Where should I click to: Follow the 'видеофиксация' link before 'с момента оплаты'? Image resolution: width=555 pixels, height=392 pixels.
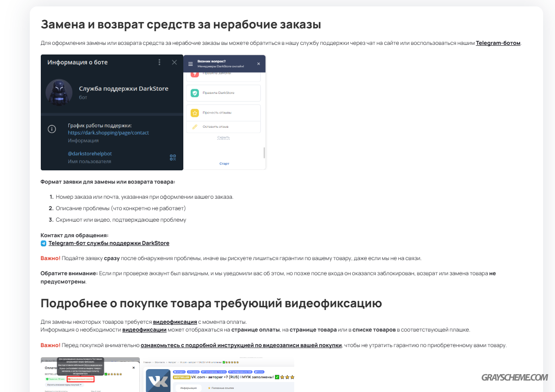tap(175, 322)
